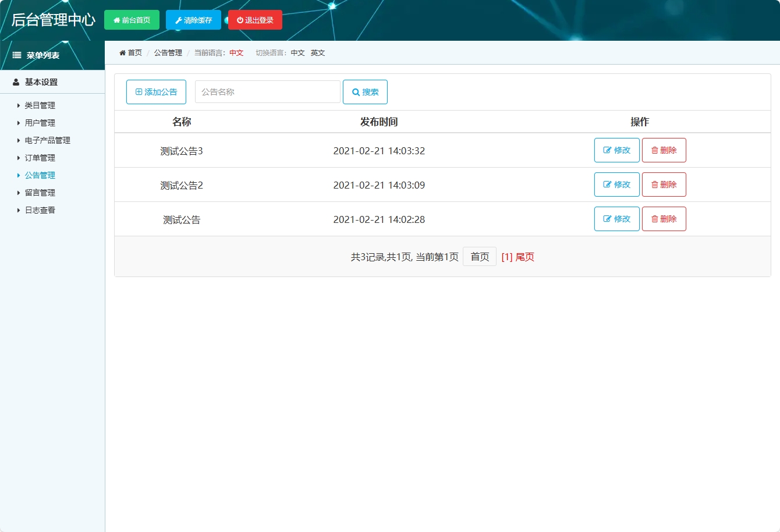
Task: Open 日志查看 from the sidebar menu
Action: (x=40, y=210)
